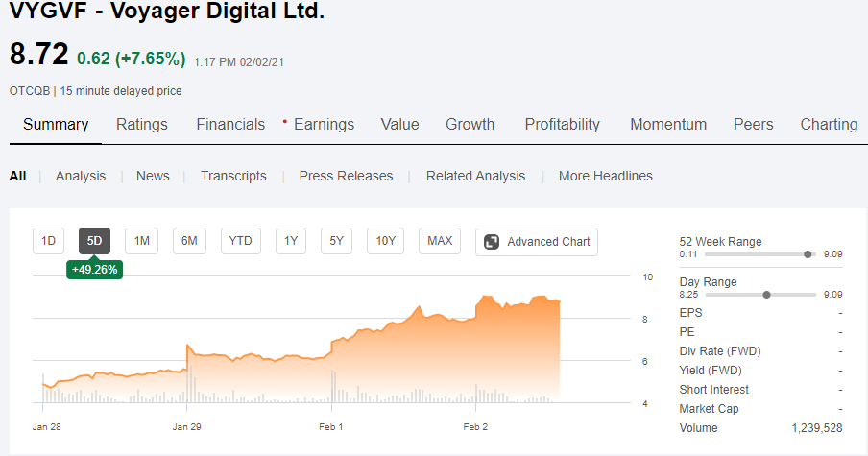Click the Jan 29 axis date
Screen dimensions: 868x456
[186, 427]
